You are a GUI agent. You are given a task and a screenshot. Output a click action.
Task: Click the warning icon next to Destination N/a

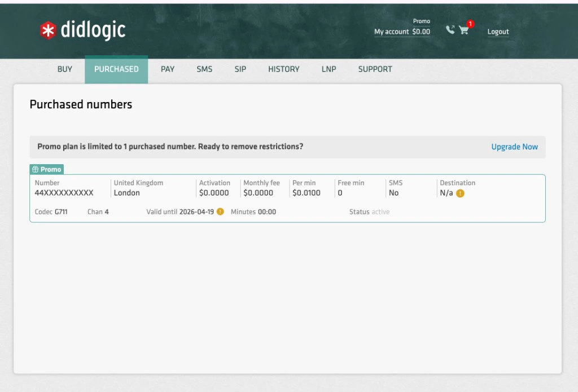coord(461,193)
